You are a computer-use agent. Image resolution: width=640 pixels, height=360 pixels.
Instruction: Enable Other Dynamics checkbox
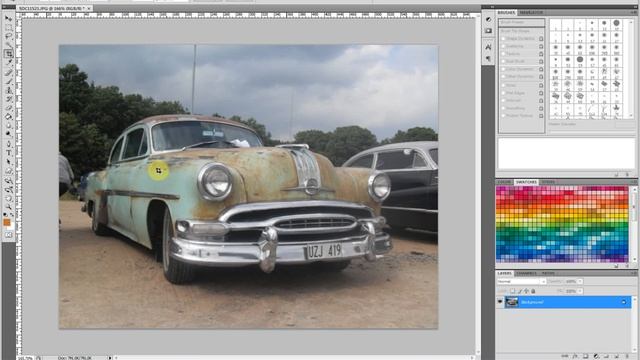[x=503, y=77]
